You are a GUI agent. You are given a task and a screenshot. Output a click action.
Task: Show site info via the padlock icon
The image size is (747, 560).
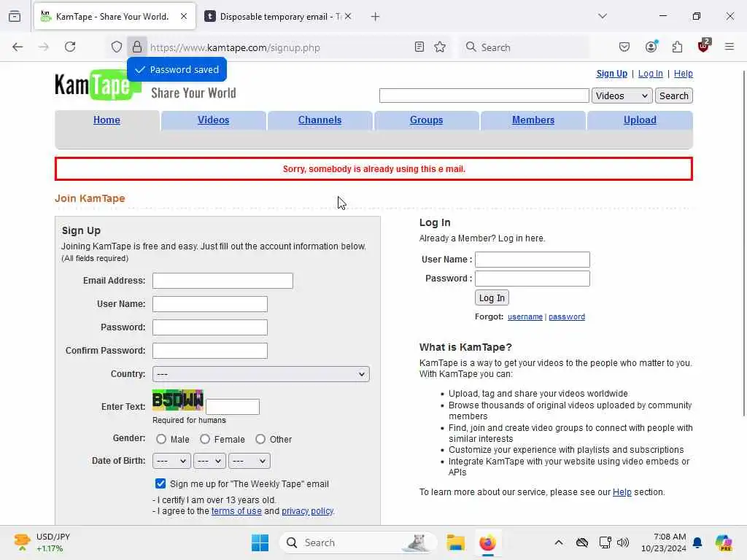tap(137, 47)
